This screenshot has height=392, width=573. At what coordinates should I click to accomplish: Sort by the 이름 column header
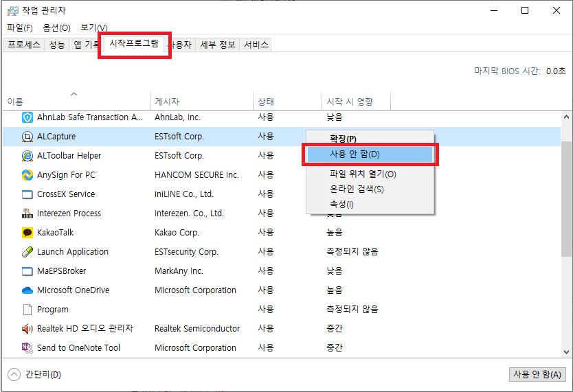click(76, 102)
